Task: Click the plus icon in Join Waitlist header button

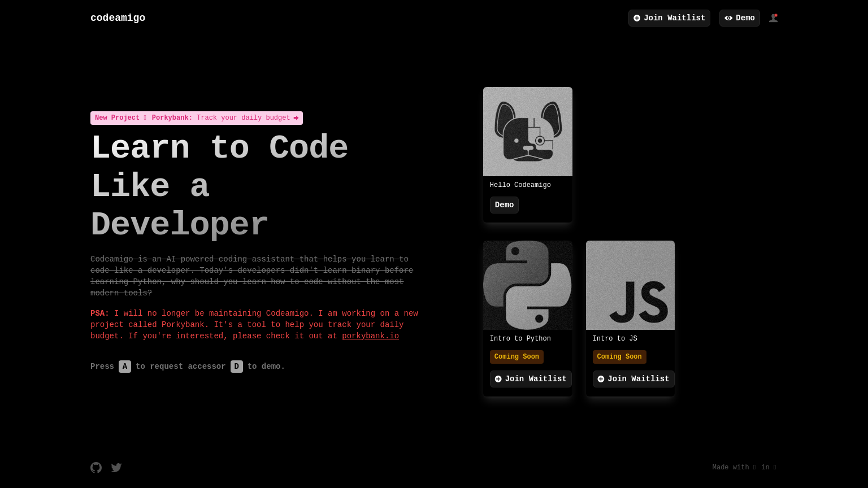Action: pos(637,18)
